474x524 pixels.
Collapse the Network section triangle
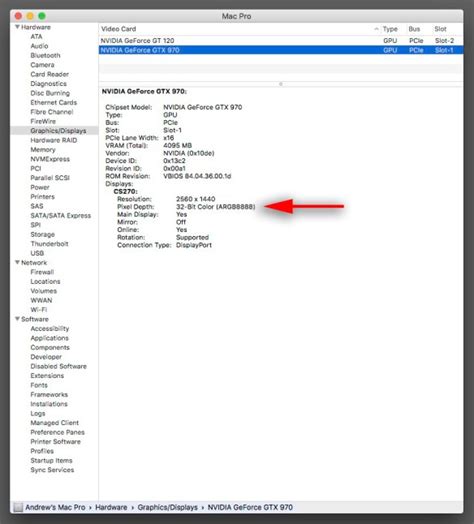17,262
